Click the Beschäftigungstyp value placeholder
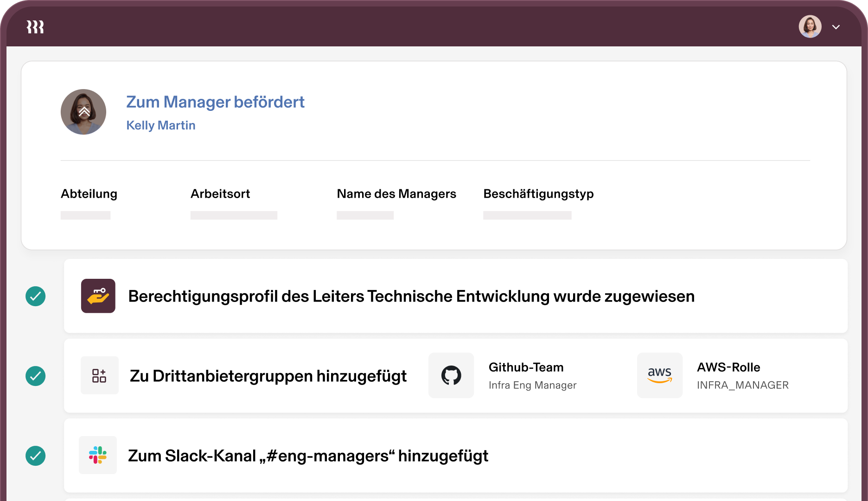The image size is (868, 501). [527, 215]
